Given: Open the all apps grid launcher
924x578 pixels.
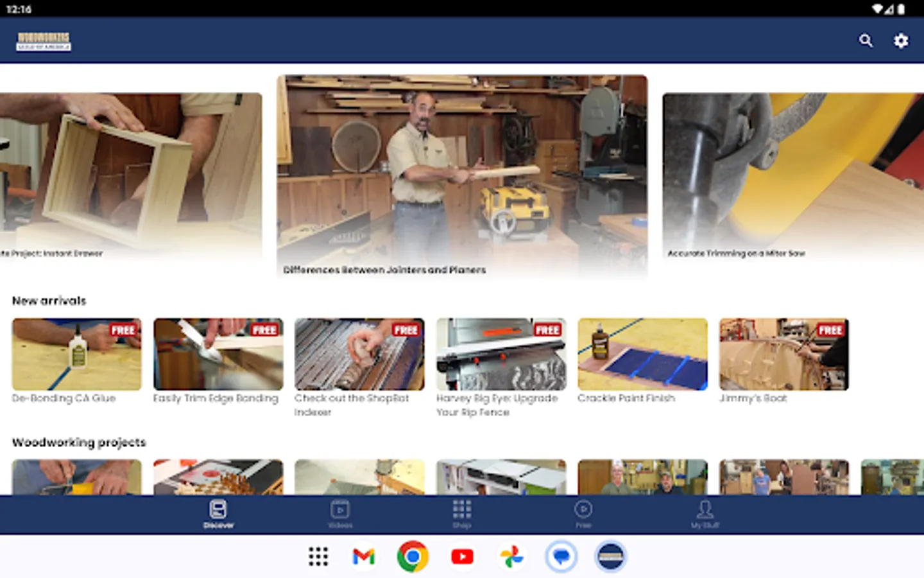Looking at the screenshot, I should tap(318, 557).
